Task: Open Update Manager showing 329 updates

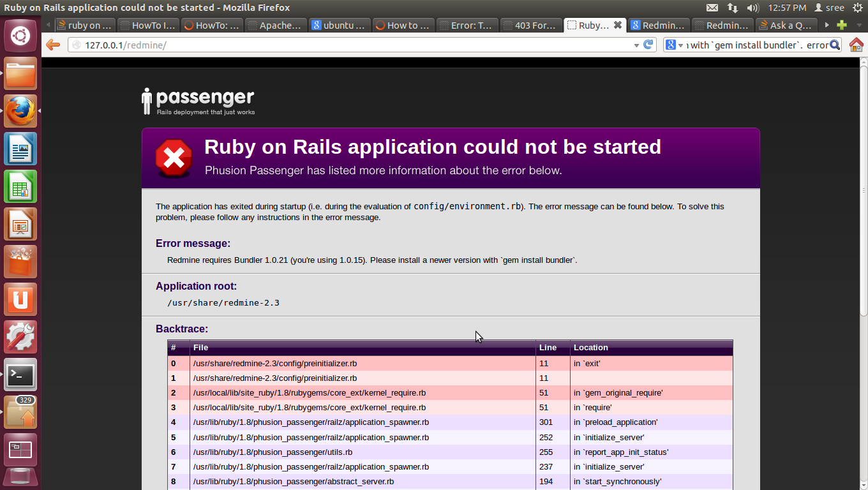Action: (21, 413)
